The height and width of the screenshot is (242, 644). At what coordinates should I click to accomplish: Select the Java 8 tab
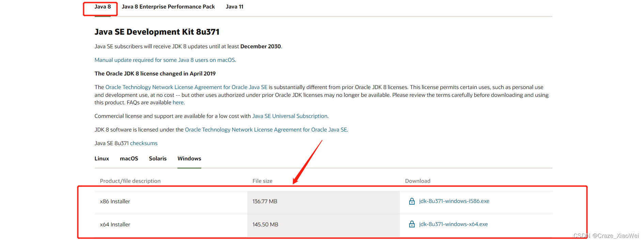pos(103,7)
